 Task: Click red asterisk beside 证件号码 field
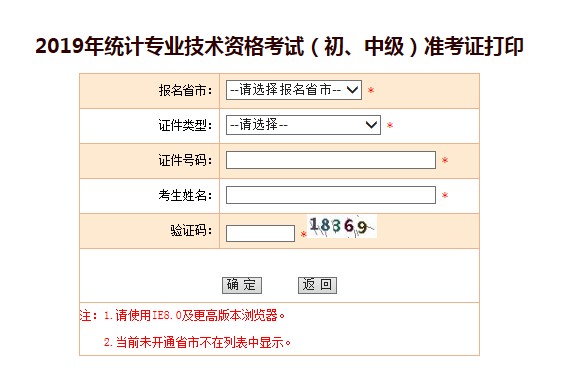445,160
